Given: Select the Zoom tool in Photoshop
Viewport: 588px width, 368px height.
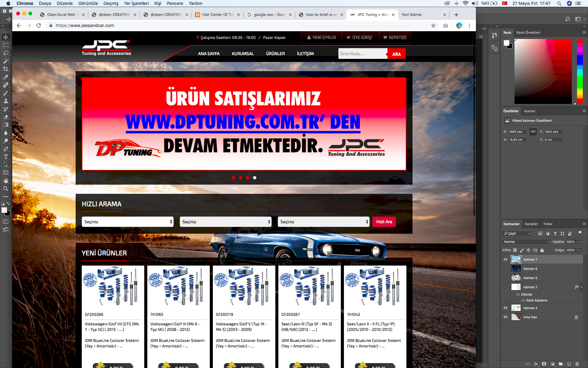Looking at the screenshot, I should point(6,189).
